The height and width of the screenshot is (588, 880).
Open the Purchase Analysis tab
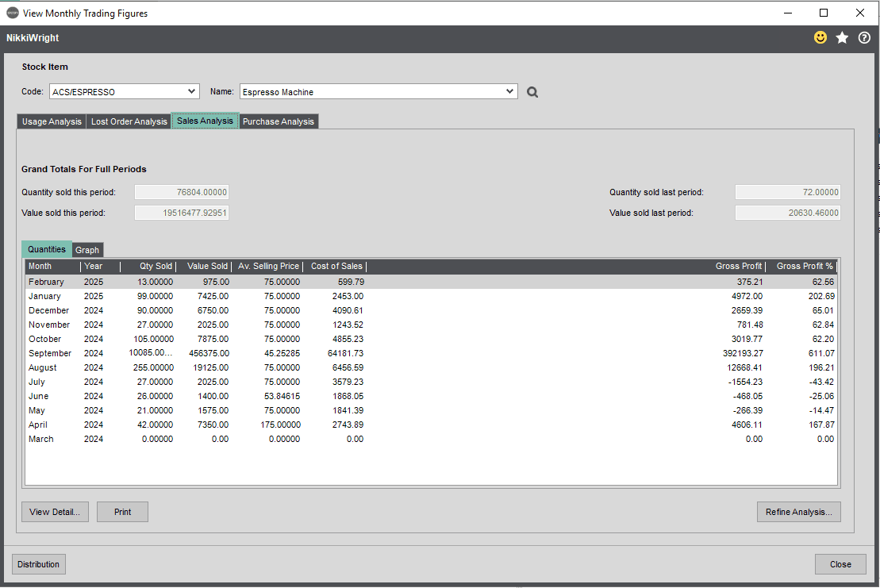(x=279, y=121)
